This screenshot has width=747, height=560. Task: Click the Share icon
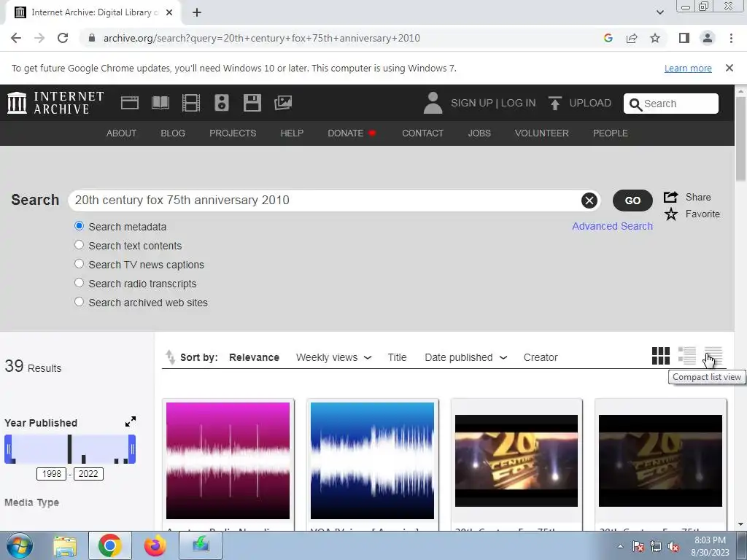[670, 197]
